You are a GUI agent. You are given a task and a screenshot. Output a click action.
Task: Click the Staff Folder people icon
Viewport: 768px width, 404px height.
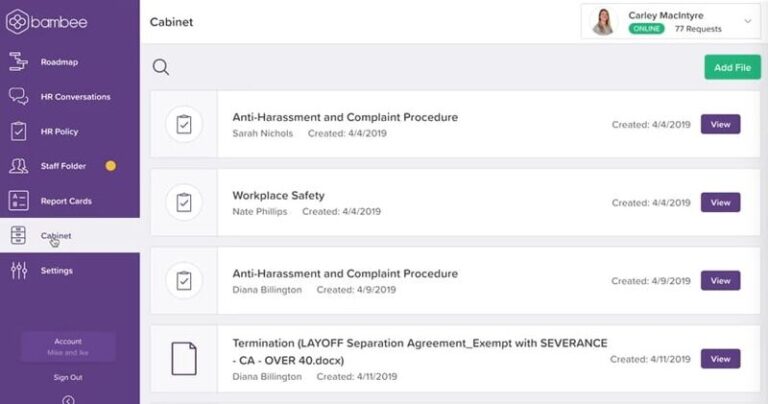coord(18,166)
